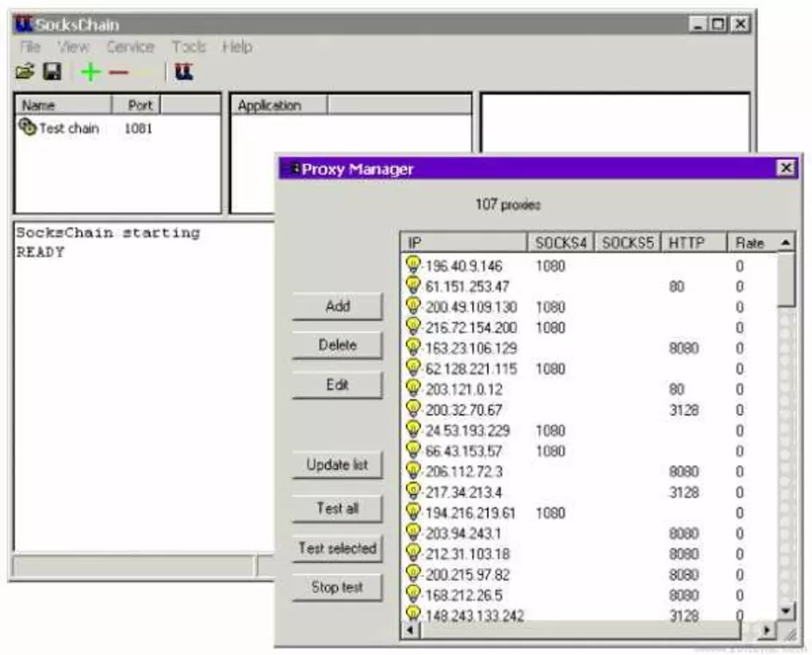The height and width of the screenshot is (655, 812).
Task: Click the Stop test button
Action: 337,587
